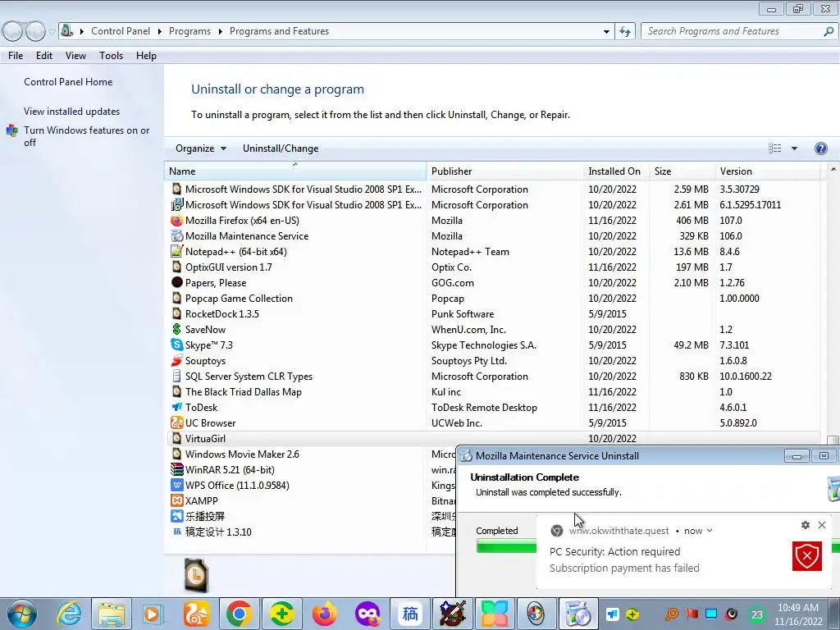Select the VirtuaGirl row

click(x=493, y=438)
